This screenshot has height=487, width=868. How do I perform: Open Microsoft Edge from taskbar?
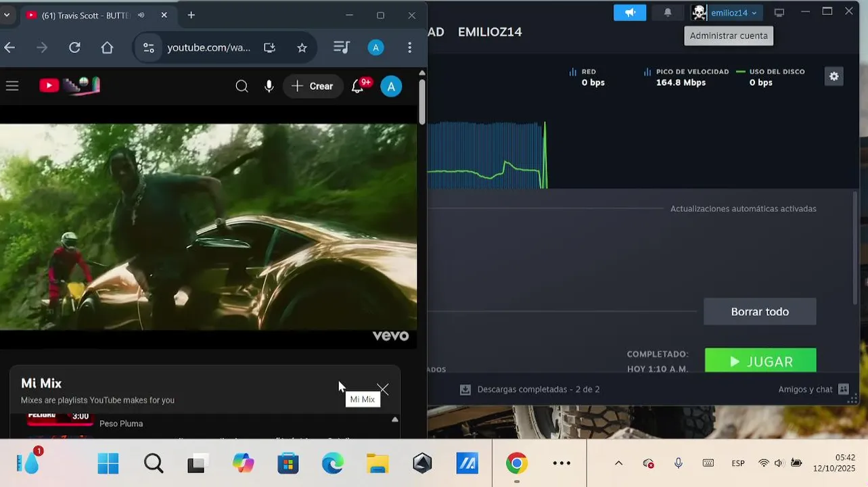(x=333, y=463)
